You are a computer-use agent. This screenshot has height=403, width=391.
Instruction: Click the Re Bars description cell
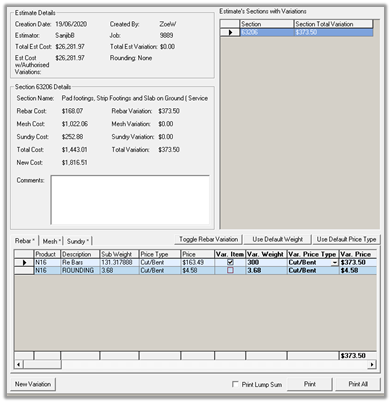(80, 262)
